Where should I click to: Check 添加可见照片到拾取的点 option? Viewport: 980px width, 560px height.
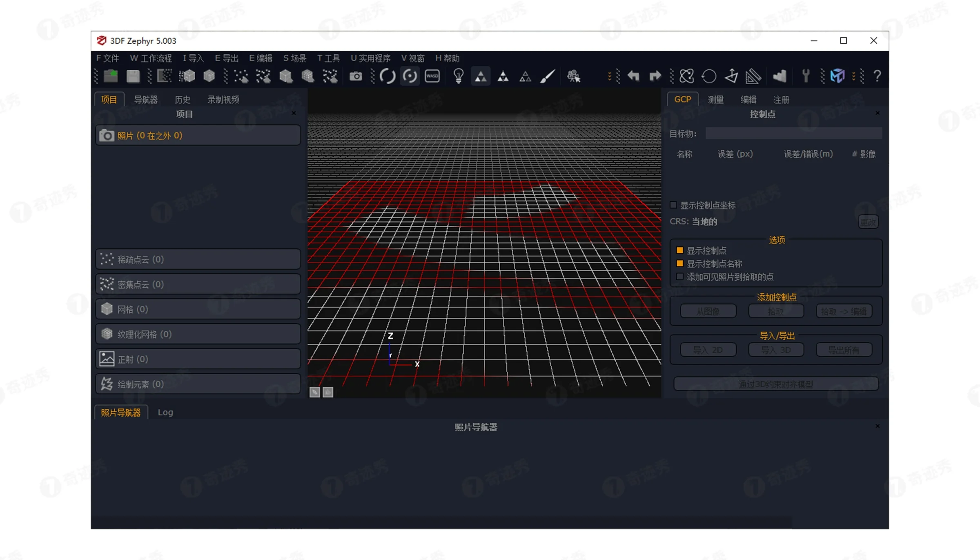pyautogui.click(x=680, y=276)
